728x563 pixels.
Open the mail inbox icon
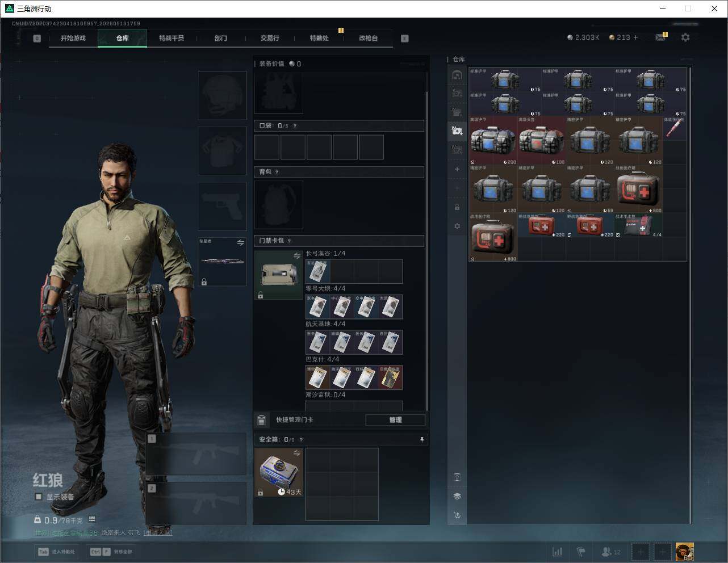click(x=660, y=37)
